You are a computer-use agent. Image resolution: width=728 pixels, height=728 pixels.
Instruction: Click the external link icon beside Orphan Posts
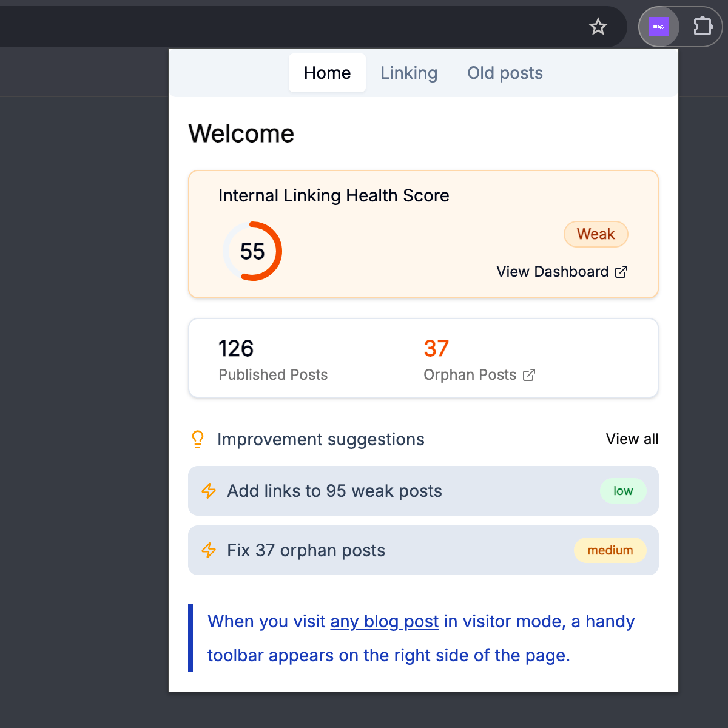click(x=529, y=375)
